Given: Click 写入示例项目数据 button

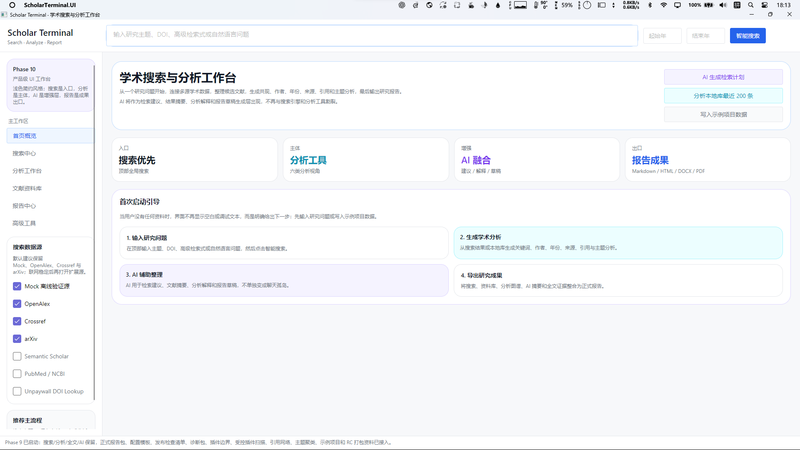Looking at the screenshot, I should click(x=723, y=114).
